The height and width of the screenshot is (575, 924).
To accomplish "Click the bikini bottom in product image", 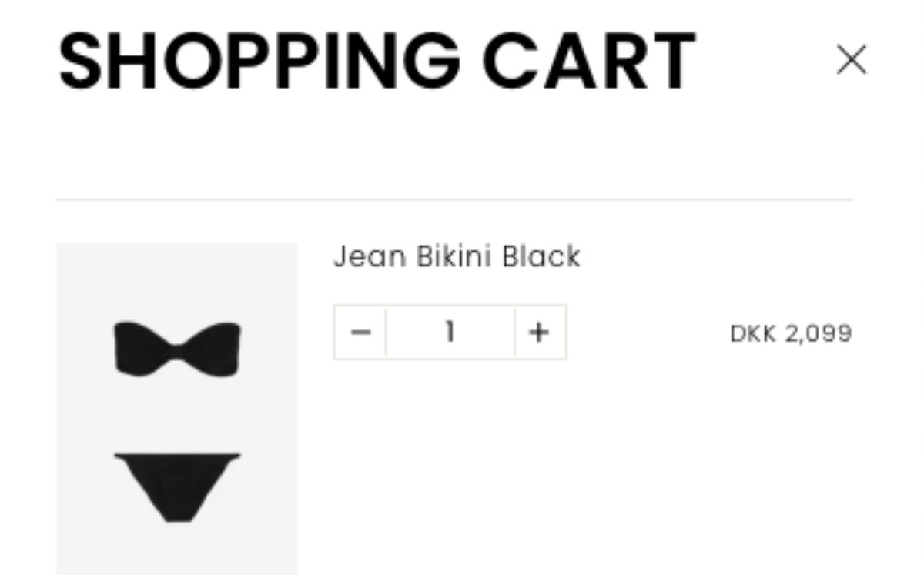I will pyautogui.click(x=178, y=486).
